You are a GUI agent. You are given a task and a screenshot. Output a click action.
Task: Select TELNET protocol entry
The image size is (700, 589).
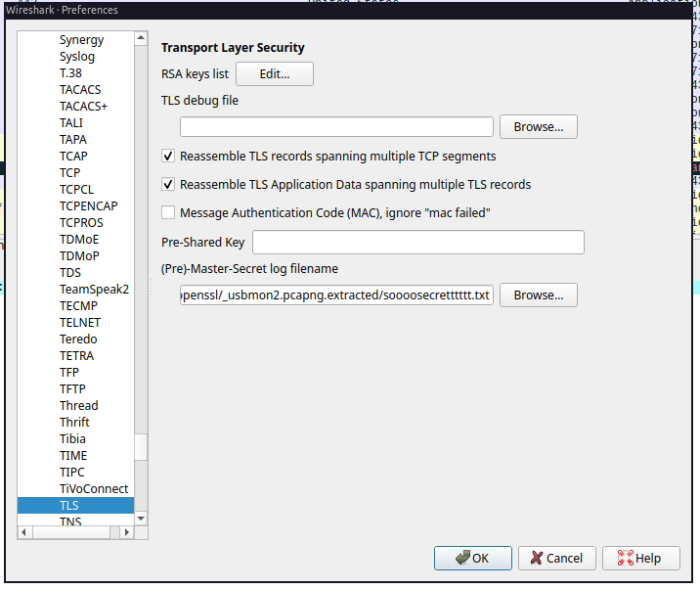tap(80, 322)
